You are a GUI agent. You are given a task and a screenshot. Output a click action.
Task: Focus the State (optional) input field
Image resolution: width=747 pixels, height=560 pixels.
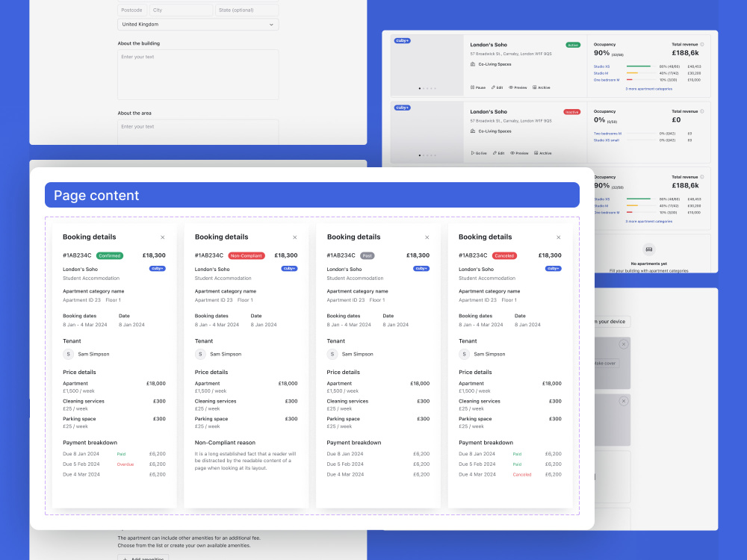[247, 10]
